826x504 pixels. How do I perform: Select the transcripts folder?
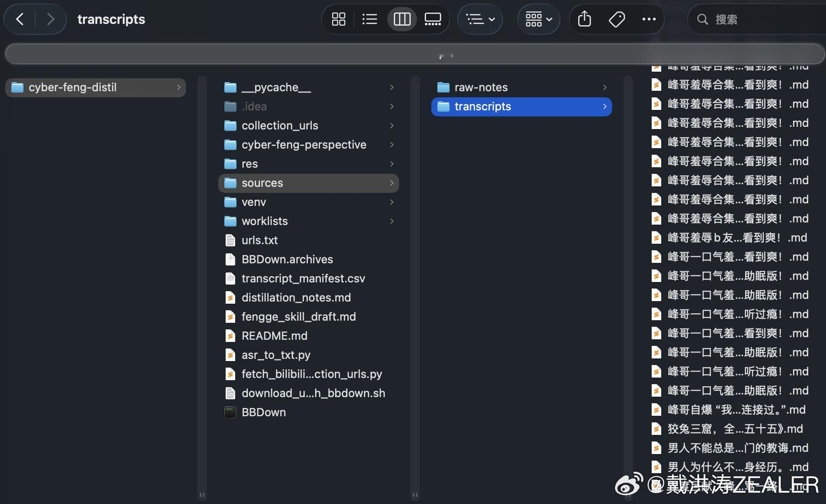[522, 106]
